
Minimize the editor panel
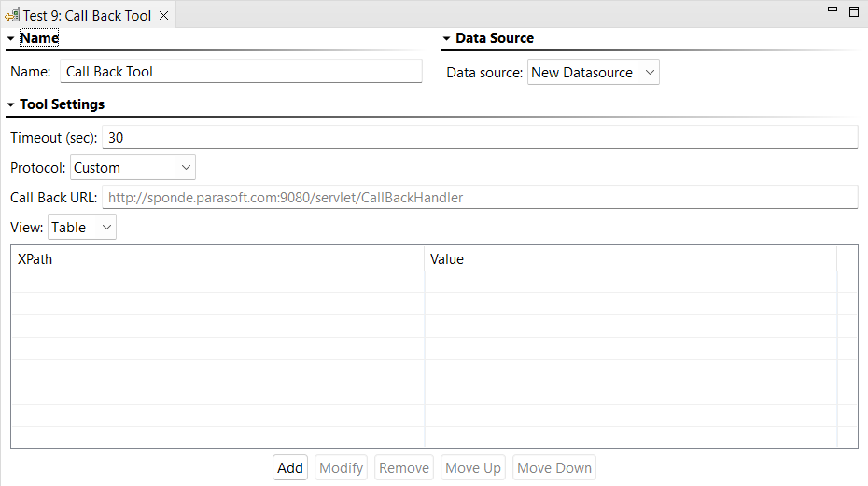832,10
